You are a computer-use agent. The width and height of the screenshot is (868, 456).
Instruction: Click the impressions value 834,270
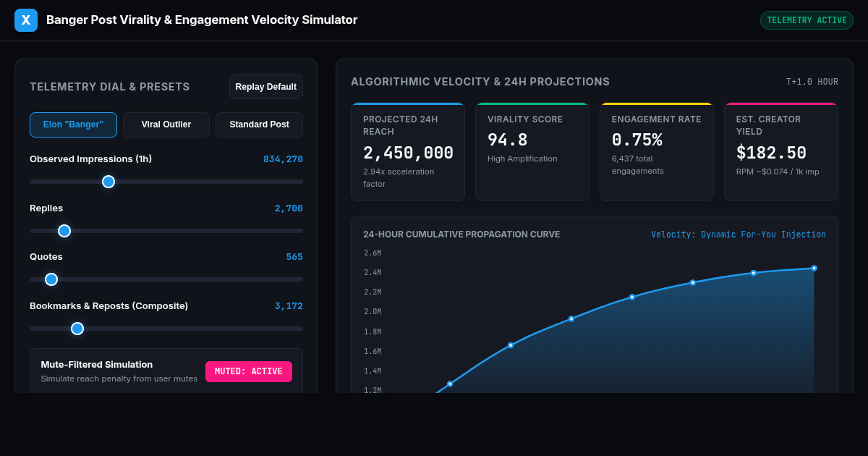283,159
